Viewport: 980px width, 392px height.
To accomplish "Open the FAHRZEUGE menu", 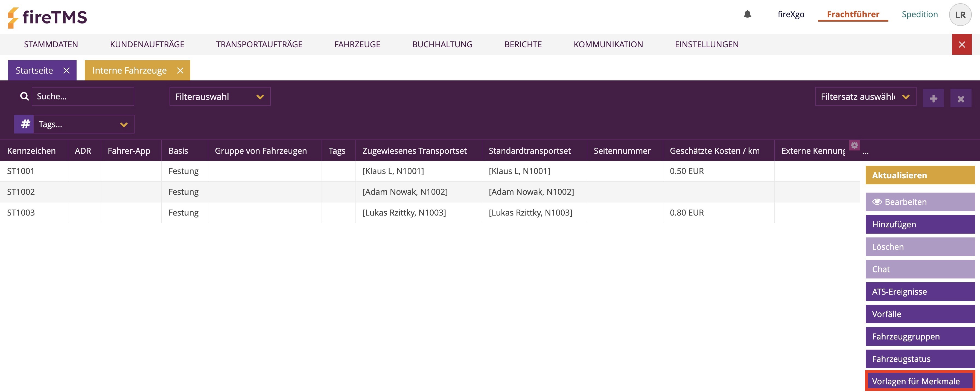I will pos(357,44).
